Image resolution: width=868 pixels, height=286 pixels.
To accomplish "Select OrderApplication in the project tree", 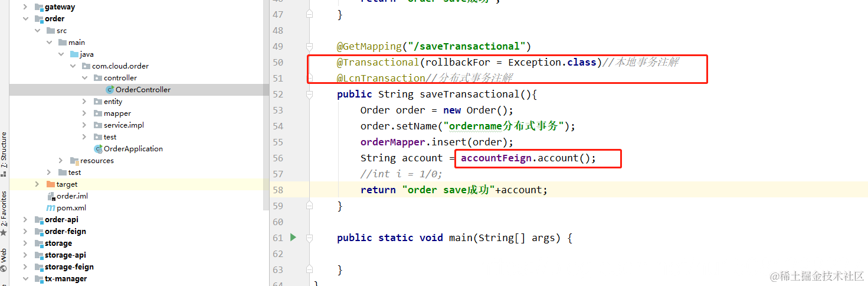I will pos(133,149).
